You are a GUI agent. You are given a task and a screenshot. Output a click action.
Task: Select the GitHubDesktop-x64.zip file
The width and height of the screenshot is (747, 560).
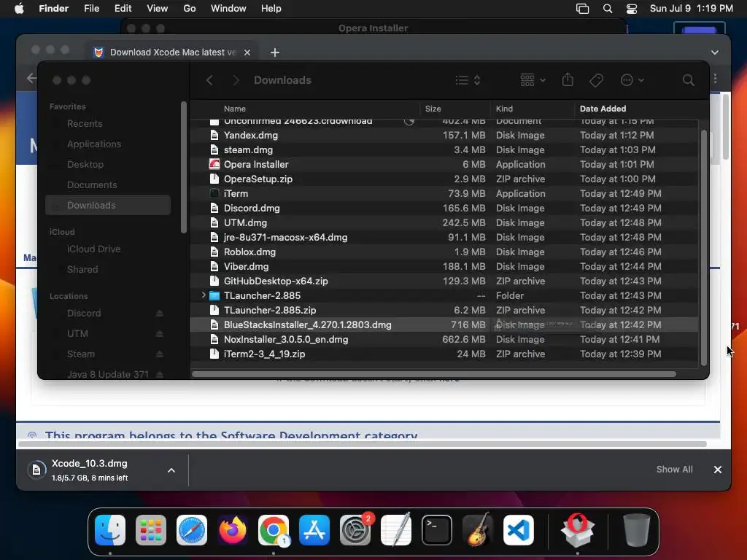coord(444,281)
